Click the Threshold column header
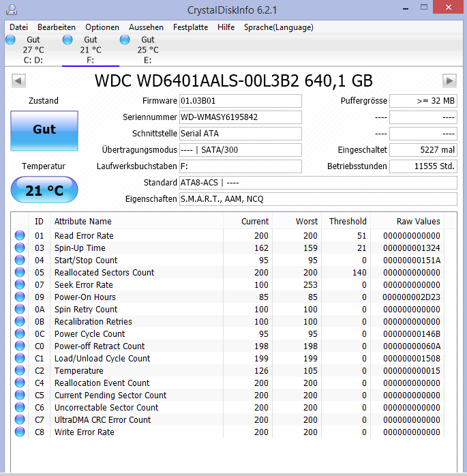This screenshot has width=467, height=476. (x=346, y=222)
